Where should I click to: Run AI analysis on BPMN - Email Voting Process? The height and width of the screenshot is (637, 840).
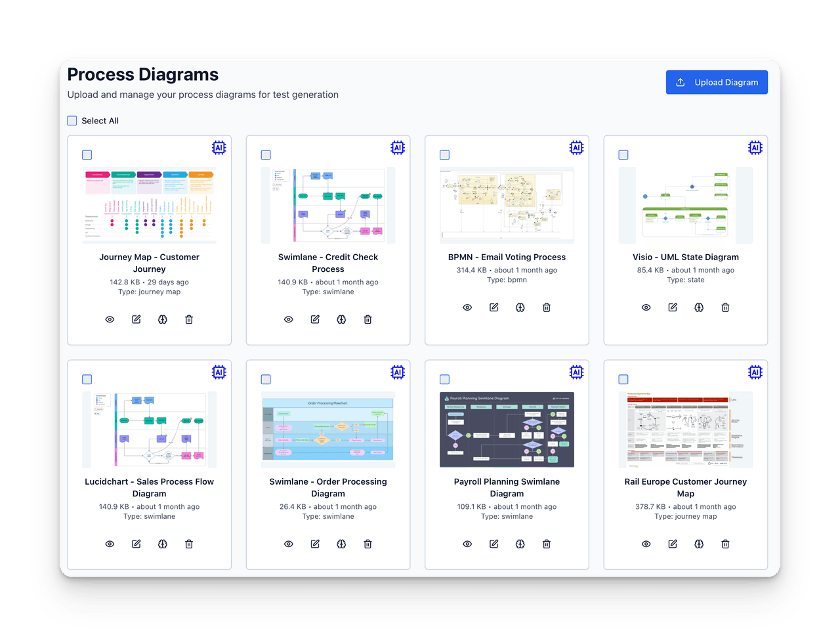pos(520,307)
